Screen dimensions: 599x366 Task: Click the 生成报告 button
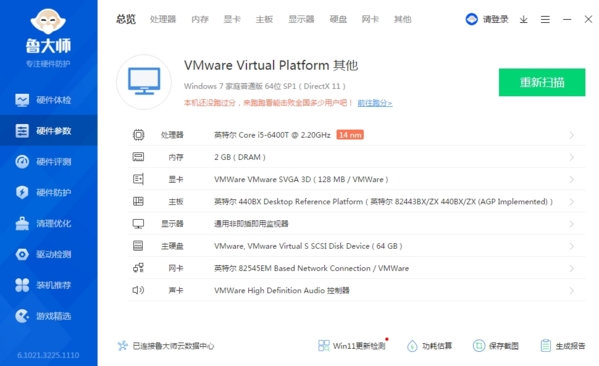(x=562, y=346)
